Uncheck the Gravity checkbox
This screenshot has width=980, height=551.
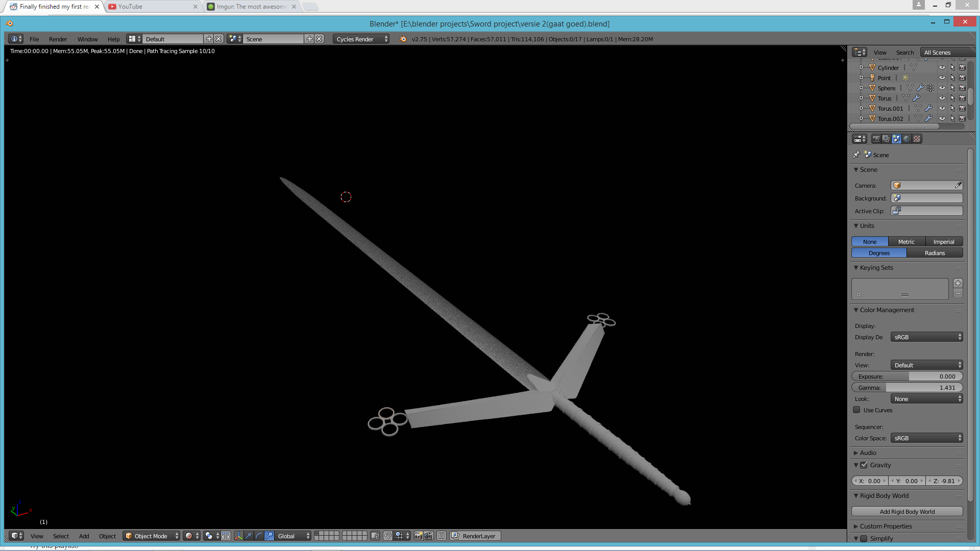(864, 465)
